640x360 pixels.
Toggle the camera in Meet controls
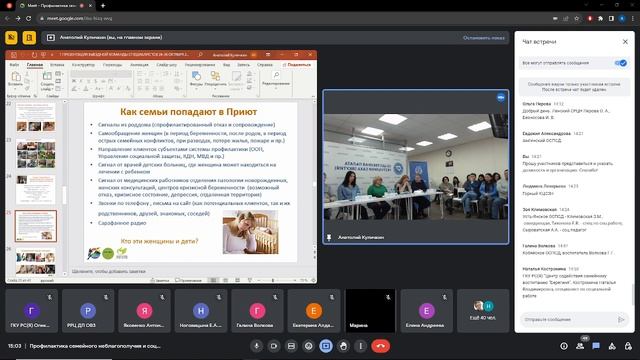tap(274, 346)
